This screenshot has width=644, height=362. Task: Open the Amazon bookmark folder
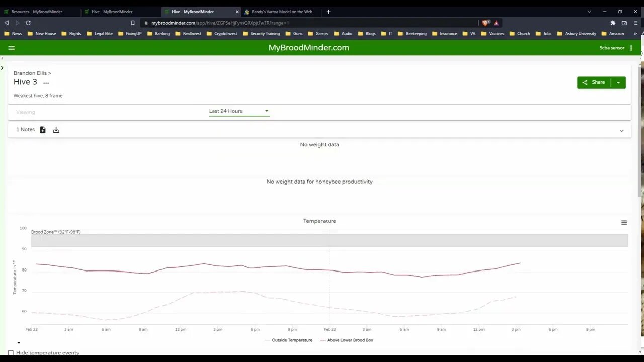pyautogui.click(x=612, y=34)
